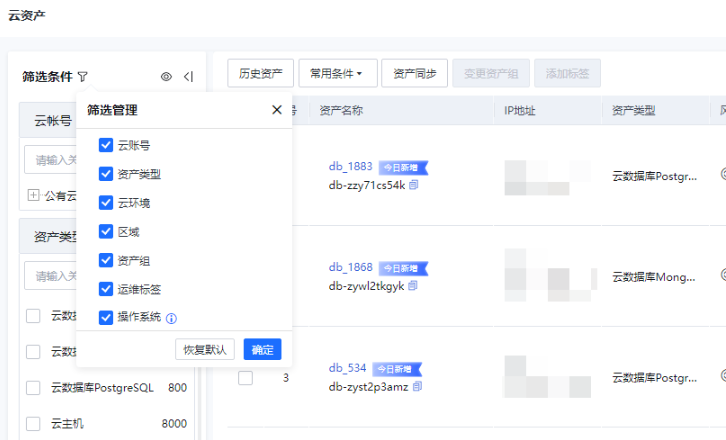The image size is (726, 440).
Task: Select the checkbox for the db_534 row
Action: coord(245,378)
